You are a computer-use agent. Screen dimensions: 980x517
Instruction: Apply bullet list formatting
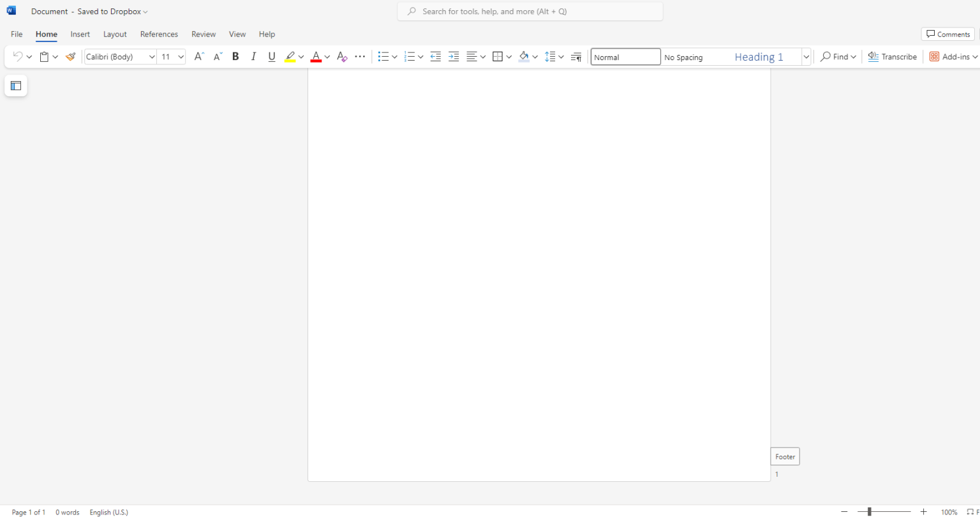click(383, 57)
